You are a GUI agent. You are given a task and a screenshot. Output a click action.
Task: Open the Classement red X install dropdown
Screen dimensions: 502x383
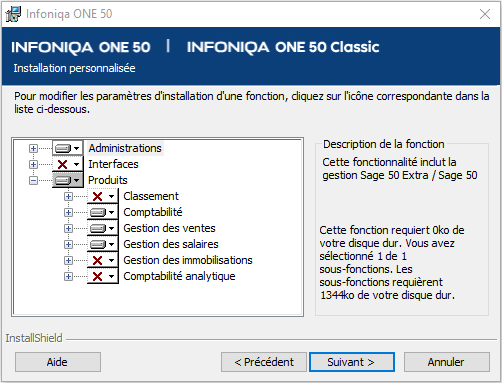coord(103,196)
